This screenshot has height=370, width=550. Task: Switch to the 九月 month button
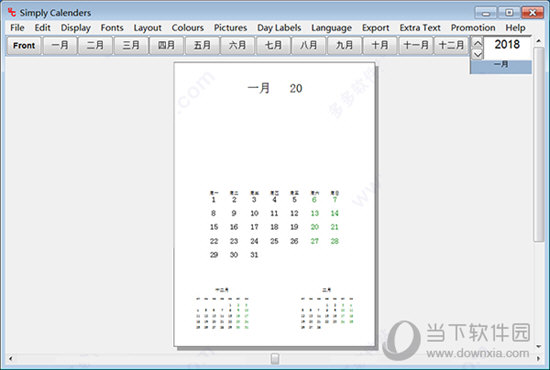[x=344, y=46]
